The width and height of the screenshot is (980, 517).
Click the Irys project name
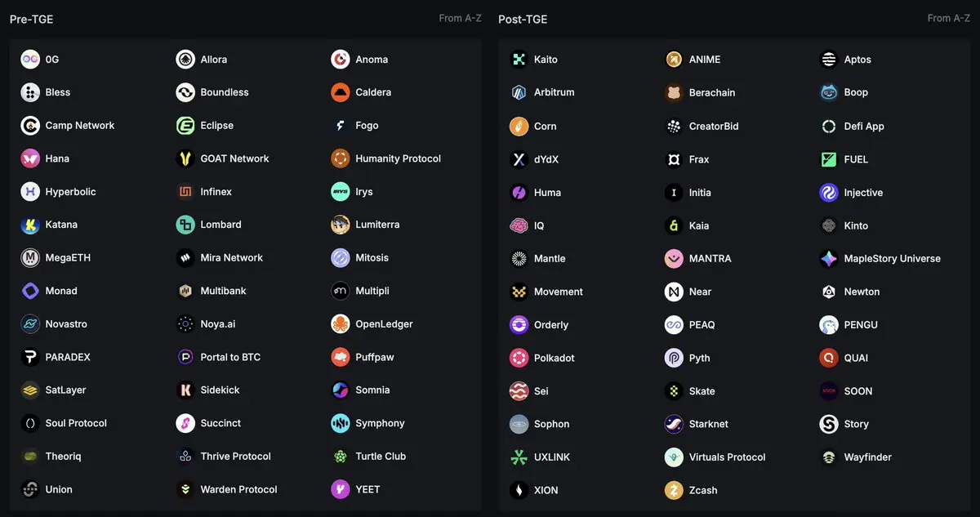point(364,191)
